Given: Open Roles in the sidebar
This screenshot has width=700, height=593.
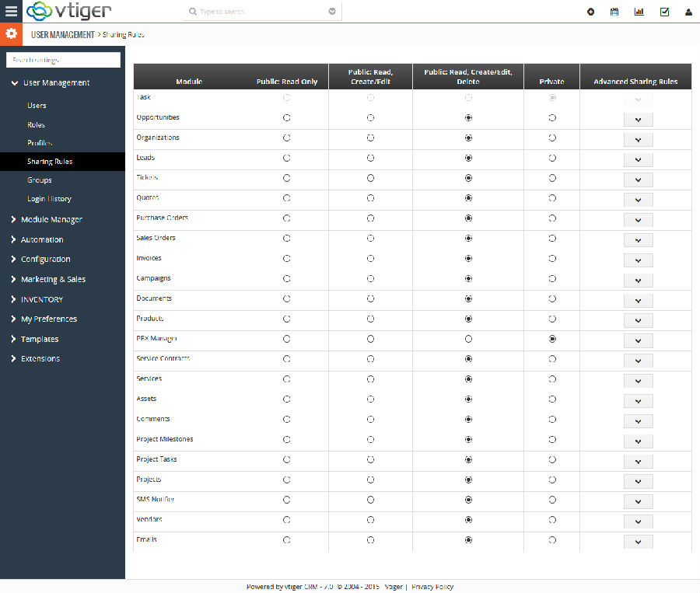Looking at the screenshot, I should pos(36,124).
